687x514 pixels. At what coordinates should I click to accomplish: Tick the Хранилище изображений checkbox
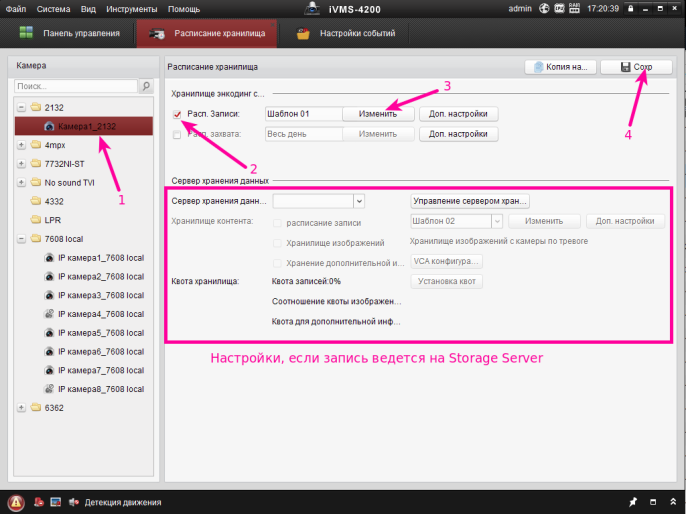(278, 242)
